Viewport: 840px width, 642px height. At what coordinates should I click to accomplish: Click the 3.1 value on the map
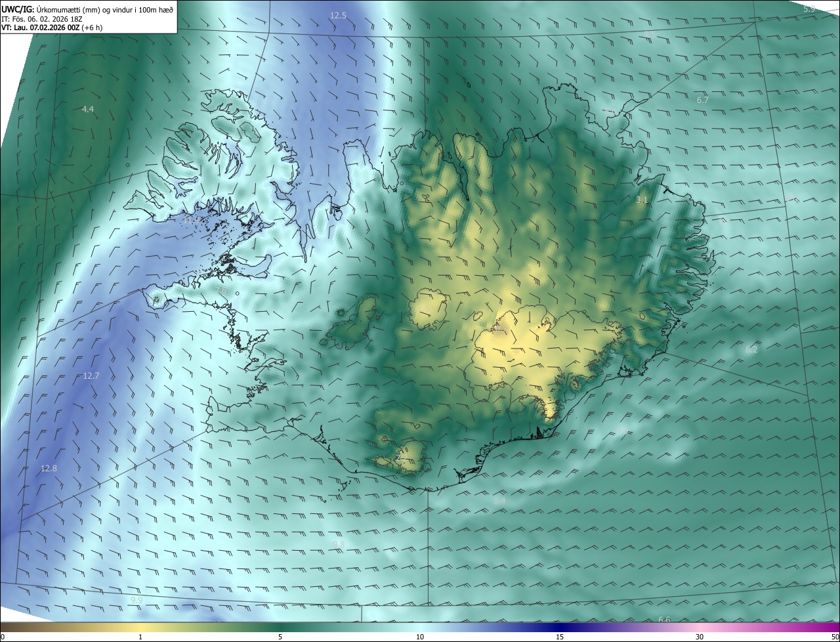(642, 199)
